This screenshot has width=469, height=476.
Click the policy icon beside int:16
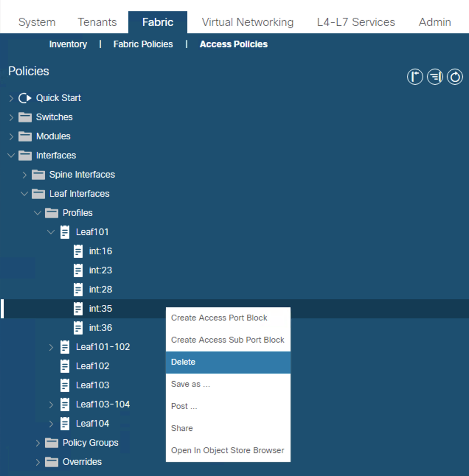tap(78, 251)
